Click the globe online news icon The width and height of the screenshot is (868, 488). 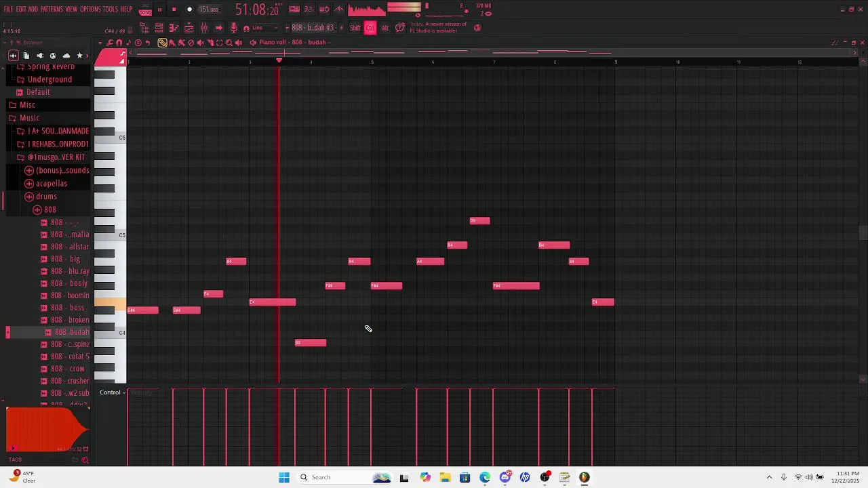(477, 28)
